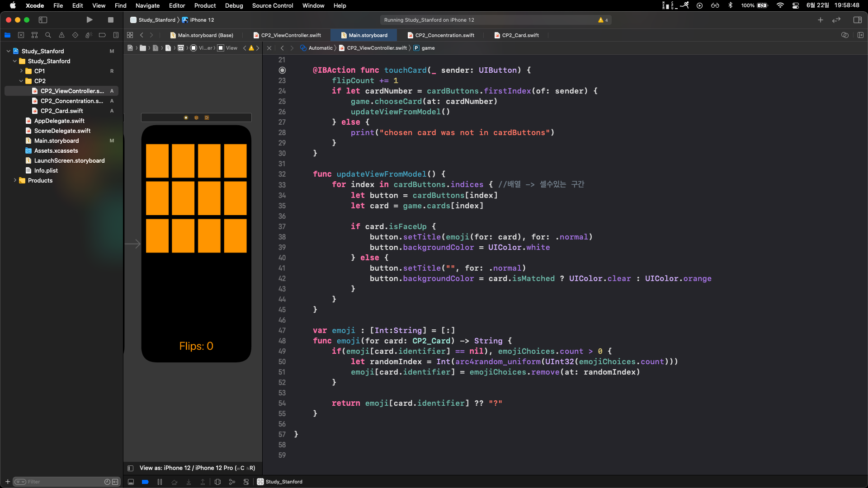Expand the CP1 folder

[21, 71]
